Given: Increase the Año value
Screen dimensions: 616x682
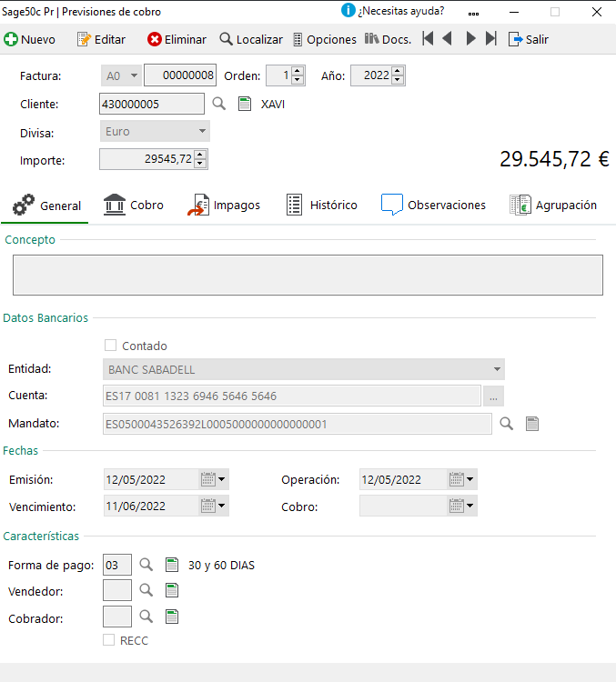Looking at the screenshot, I should pyautogui.click(x=397, y=71).
